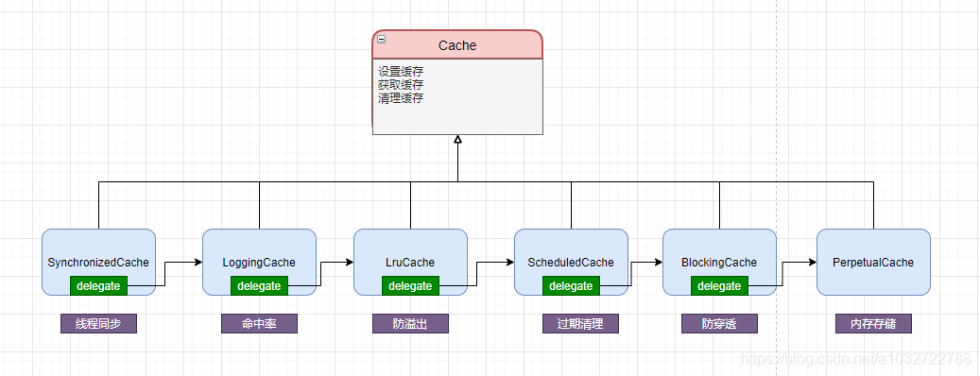
Task: Click delegate box inside LruCache
Action: [411, 286]
